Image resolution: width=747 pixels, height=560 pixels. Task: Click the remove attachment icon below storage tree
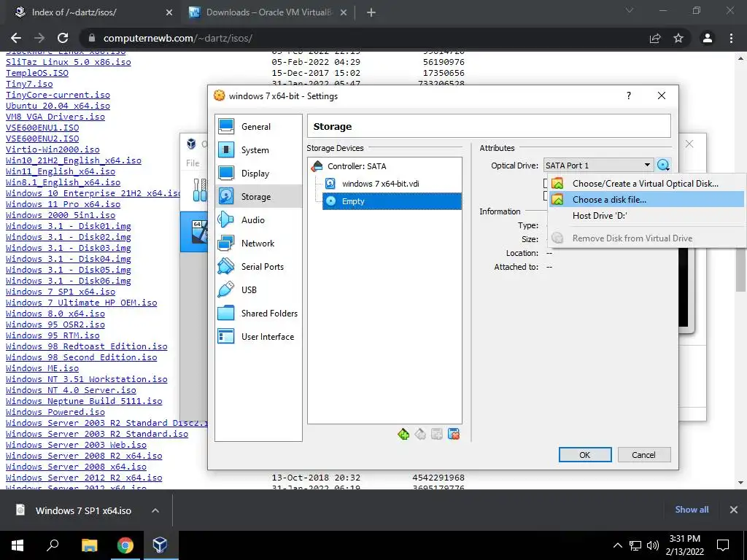pos(454,434)
